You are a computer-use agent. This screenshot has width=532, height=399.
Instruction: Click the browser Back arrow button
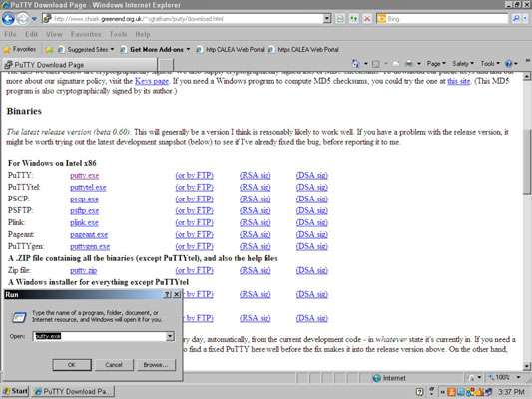click(x=8, y=19)
